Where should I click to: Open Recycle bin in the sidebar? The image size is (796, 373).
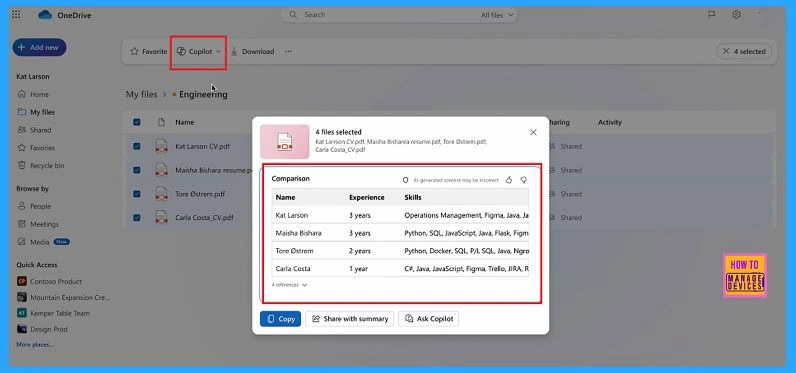[x=41, y=165]
